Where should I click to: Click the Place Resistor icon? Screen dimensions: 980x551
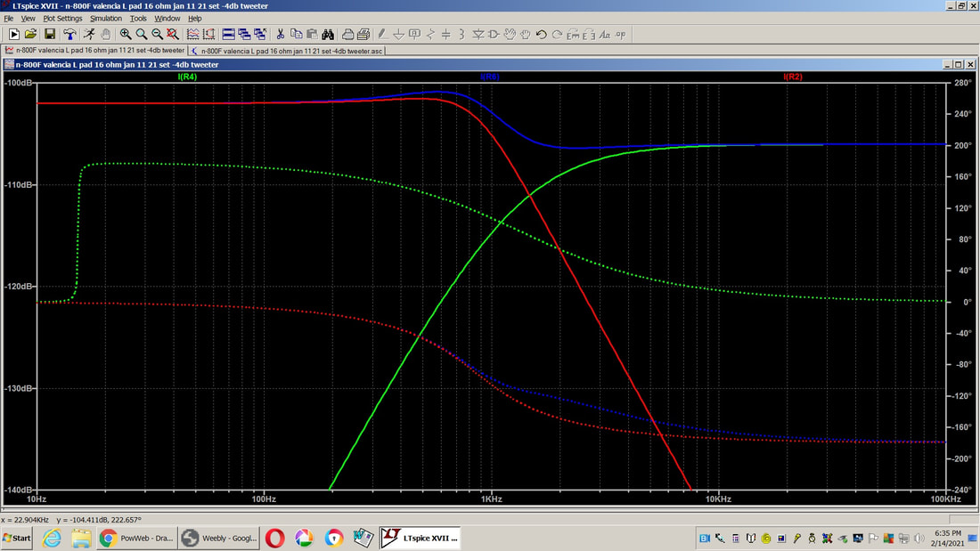430,35
